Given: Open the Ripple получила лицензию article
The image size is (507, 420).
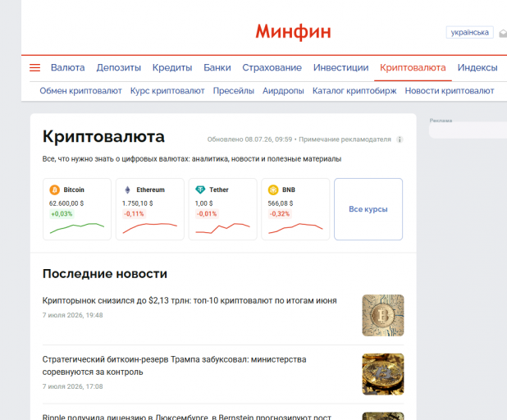Looking at the screenshot, I should pos(187,417).
